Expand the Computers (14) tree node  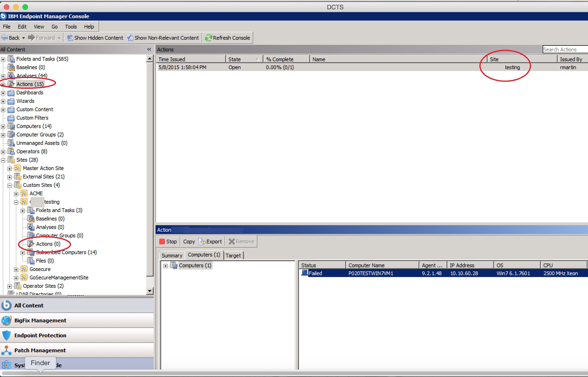pyautogui.click(x=3, y=126)
